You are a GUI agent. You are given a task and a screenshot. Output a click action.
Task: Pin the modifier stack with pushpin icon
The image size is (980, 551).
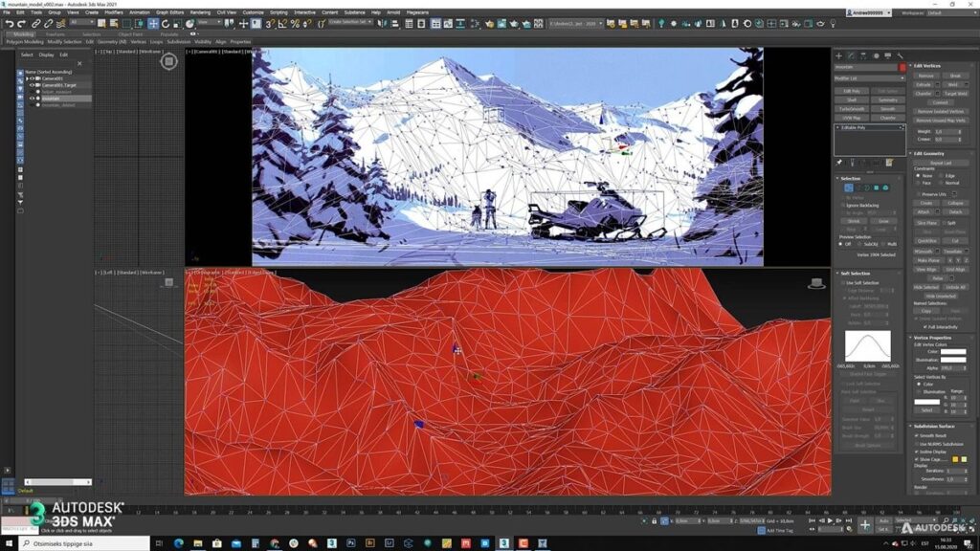[x=838, y=163]
